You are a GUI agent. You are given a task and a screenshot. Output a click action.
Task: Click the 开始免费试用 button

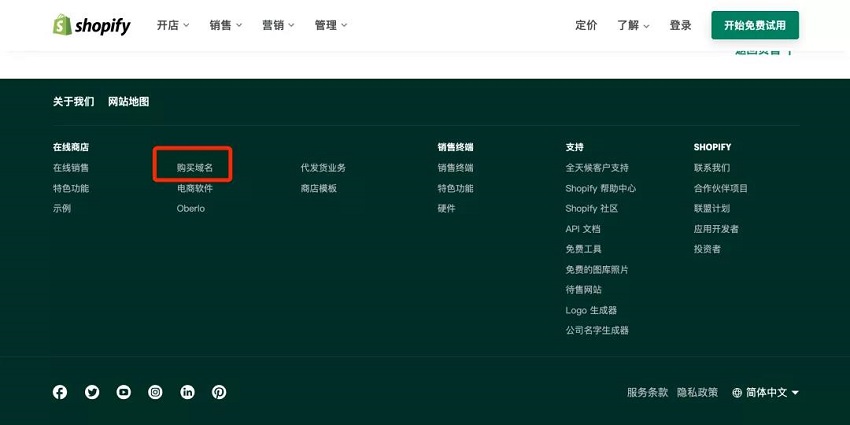755,25
